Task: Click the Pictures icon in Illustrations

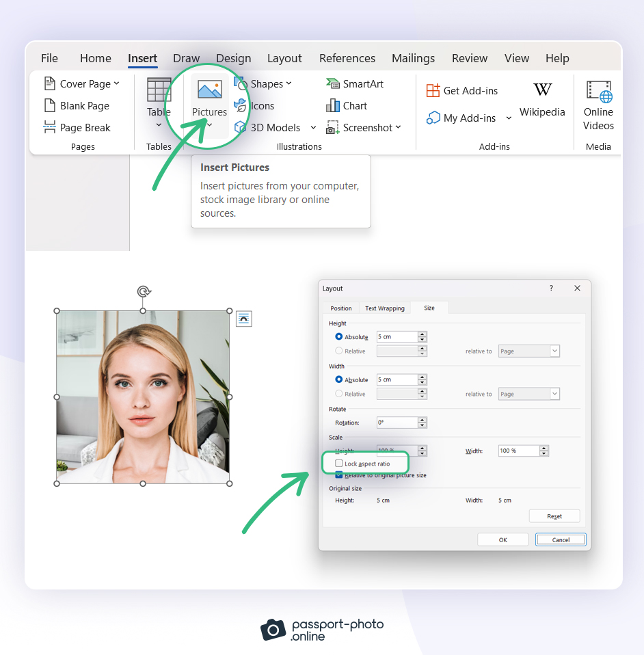Action: click(x=209, y=90)
